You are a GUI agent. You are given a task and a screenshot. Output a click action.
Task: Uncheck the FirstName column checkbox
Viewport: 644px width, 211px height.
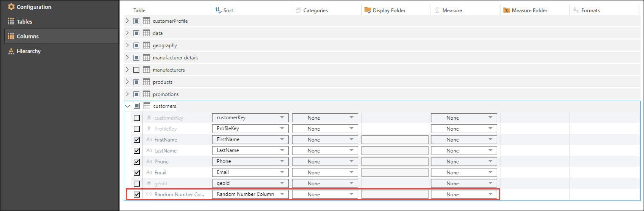pyautogui.click(x=137, y=140)
